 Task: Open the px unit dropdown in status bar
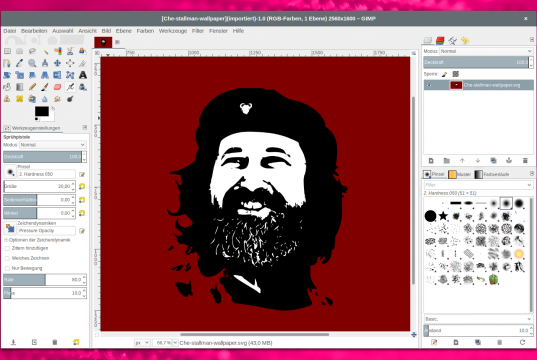pos(142,343)
